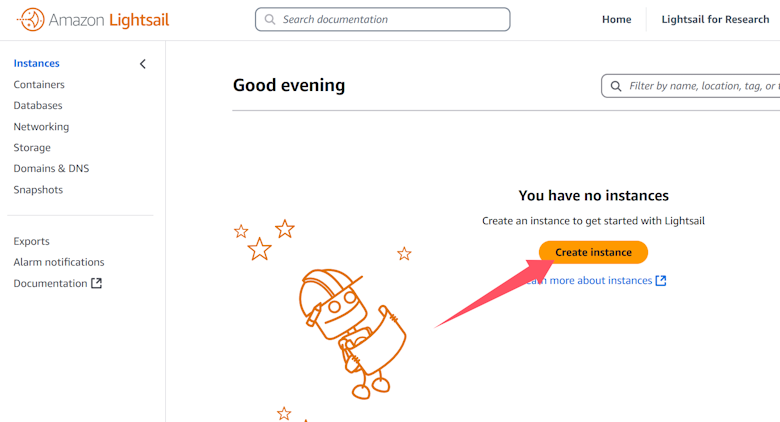Image resolution: width=780 pixels, height=422 pixels.
Task: Click the Amazon Lightsail logo
Action: point(93,19)
